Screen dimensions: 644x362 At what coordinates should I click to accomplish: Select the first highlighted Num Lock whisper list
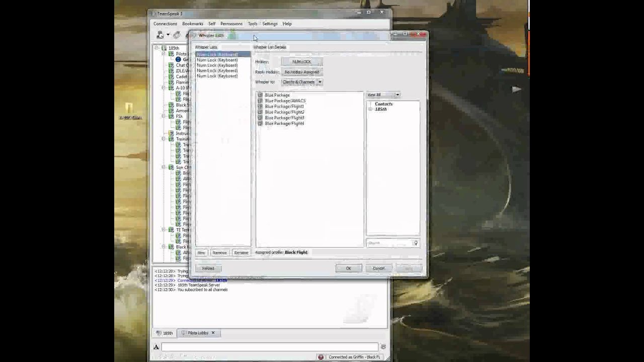pyautogui.click(x=223, y=54)
